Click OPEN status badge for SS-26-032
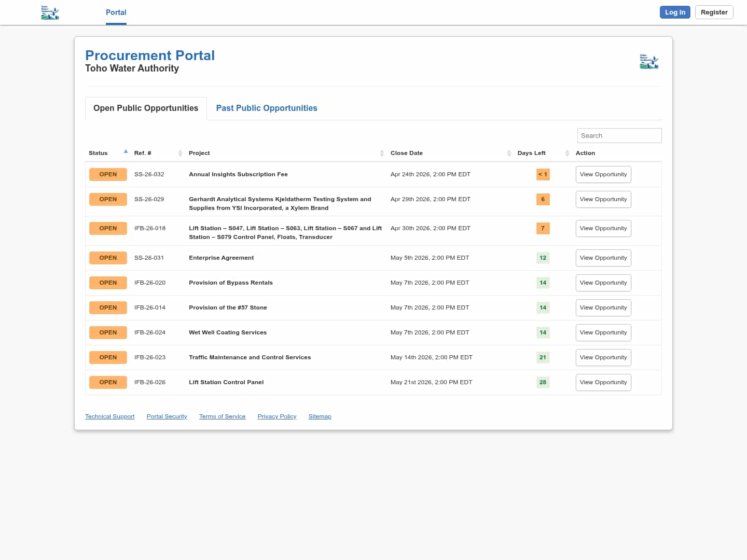 108,174
